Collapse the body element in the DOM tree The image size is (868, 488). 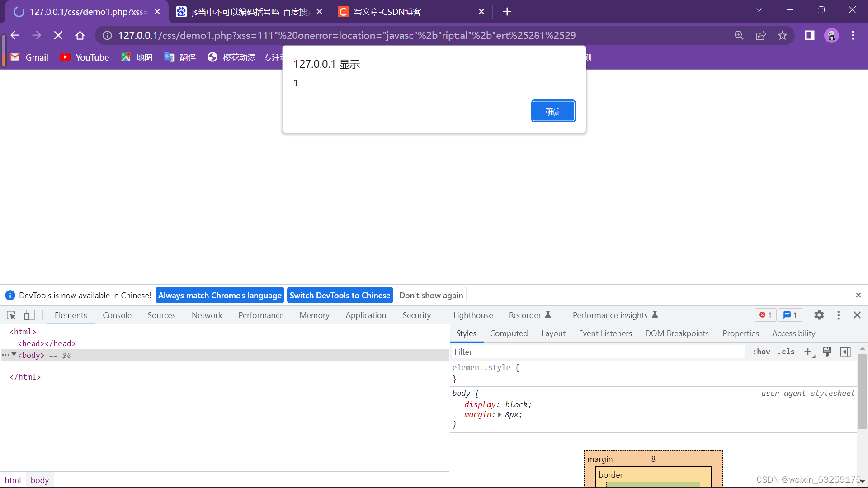(14, 355)
